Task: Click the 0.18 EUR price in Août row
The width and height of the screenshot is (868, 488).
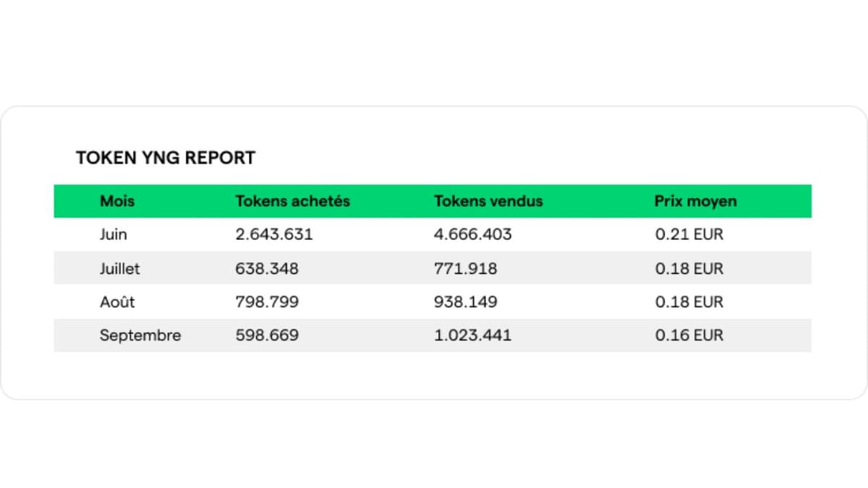Action: point(689,301)
